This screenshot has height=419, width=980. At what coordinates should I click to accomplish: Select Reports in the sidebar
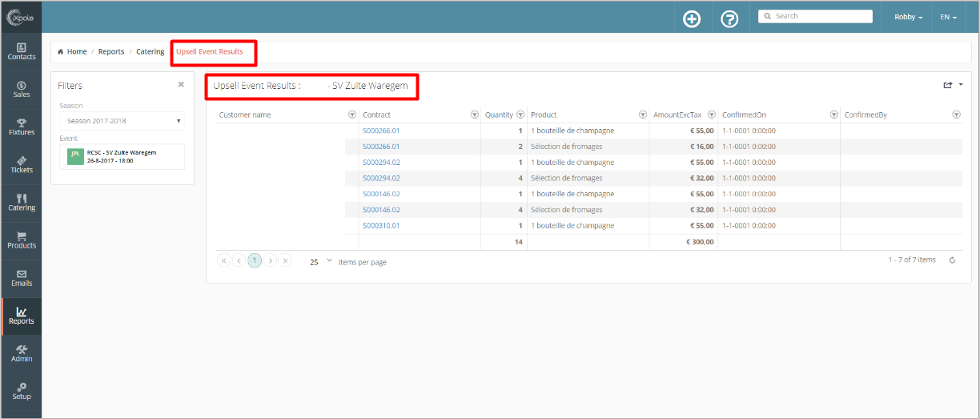(x=22, y=316)
